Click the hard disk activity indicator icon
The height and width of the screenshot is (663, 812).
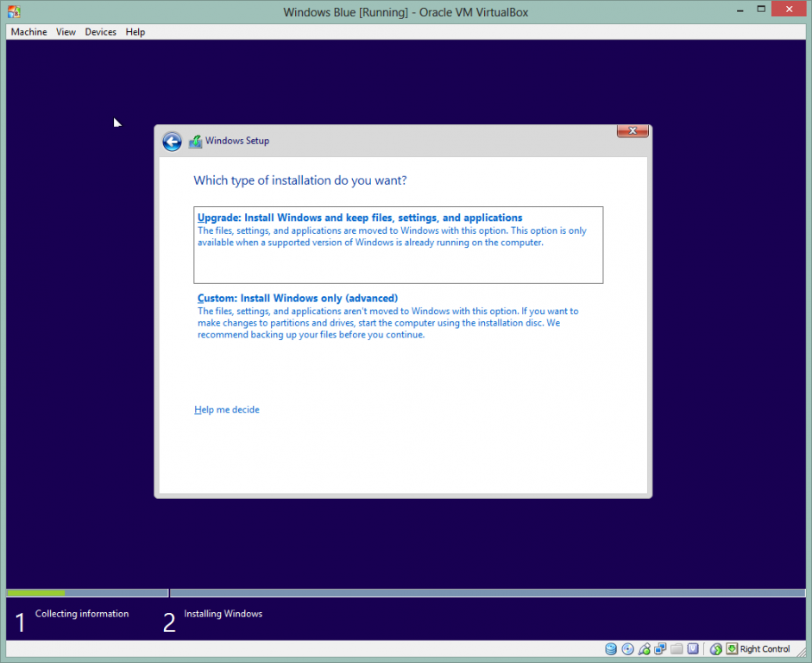(611, 649)
